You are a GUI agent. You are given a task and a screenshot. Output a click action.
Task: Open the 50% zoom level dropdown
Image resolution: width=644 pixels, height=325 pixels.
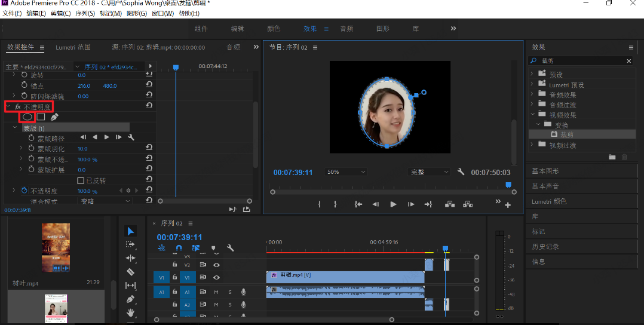346,172
